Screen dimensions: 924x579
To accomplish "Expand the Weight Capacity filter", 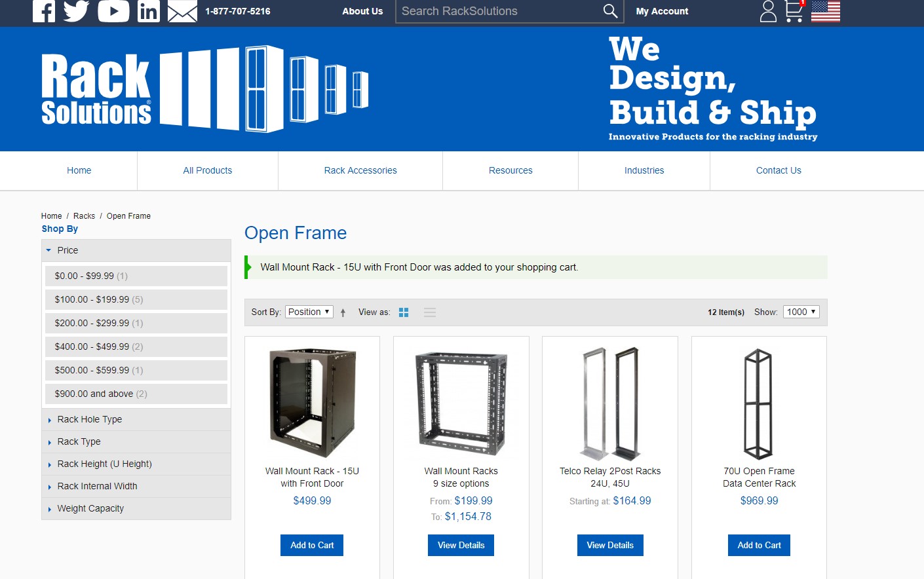I will pyautogui.click(x=136, y=508).
